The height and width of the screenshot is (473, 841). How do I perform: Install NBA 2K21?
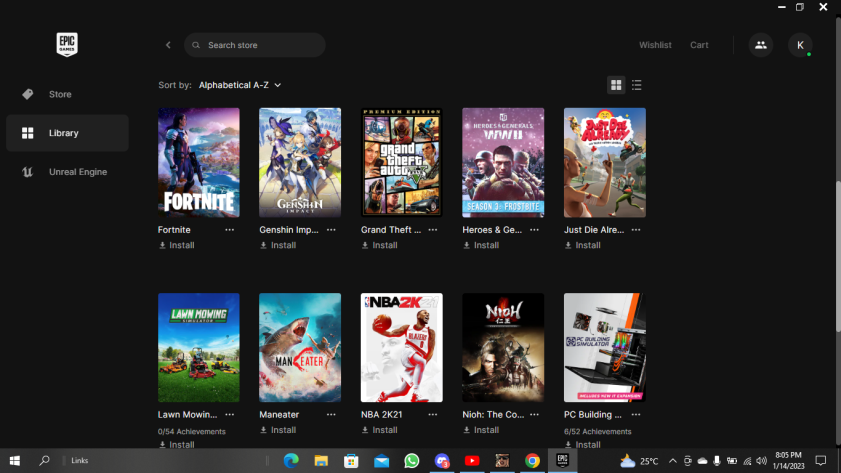(380, 430)
